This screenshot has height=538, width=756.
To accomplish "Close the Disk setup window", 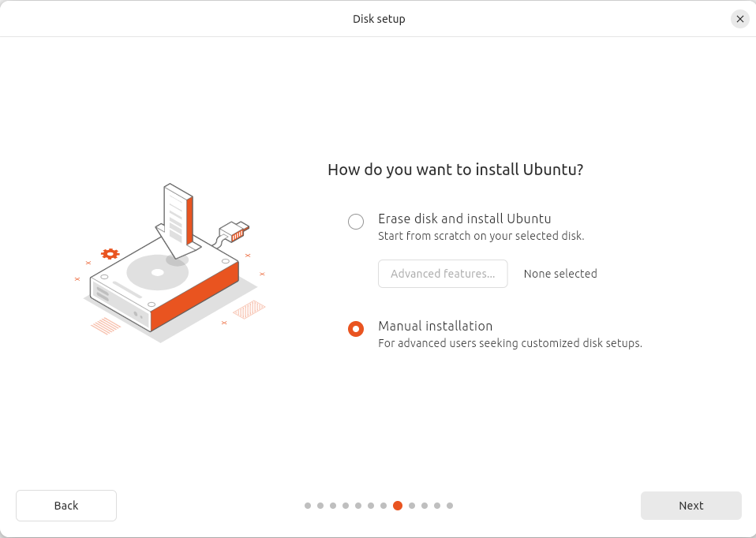I will [739, 19].
